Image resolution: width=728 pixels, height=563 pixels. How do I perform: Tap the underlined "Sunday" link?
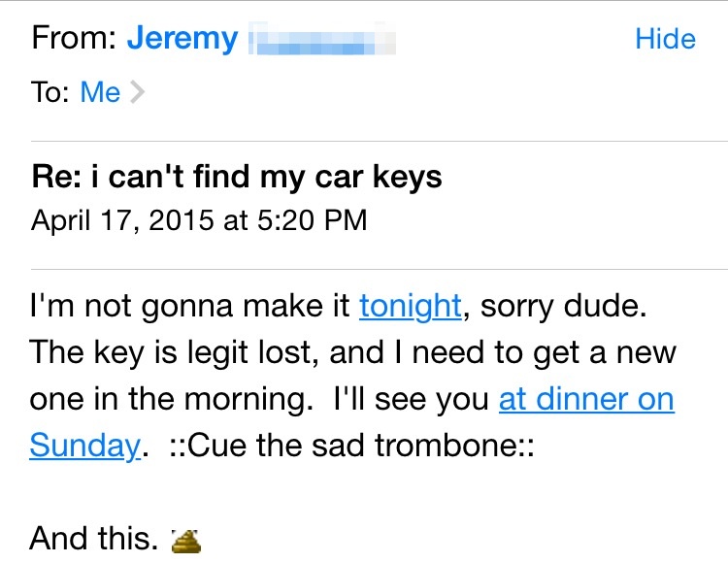click(x=84, y=446)
